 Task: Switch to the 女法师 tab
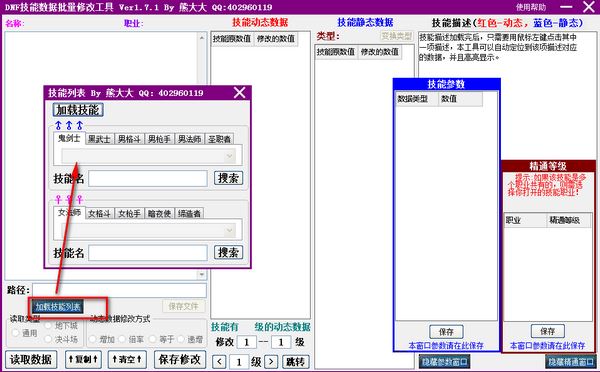(69, 212)
